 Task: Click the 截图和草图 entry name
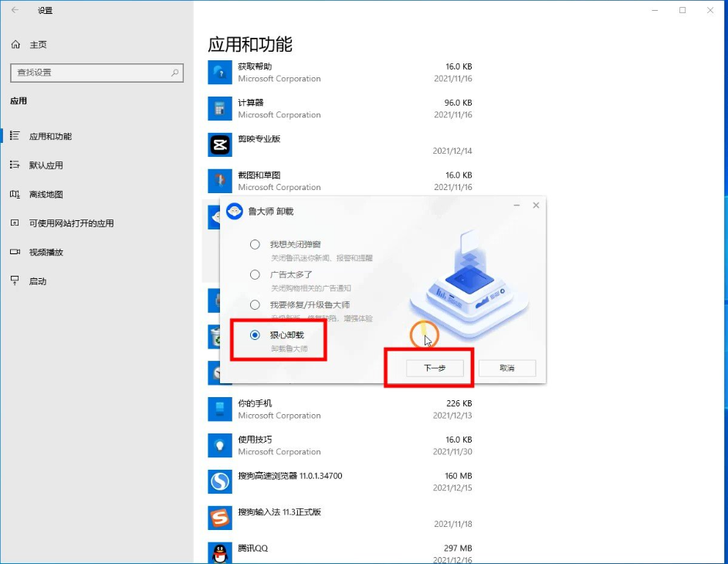pos(259,175)
